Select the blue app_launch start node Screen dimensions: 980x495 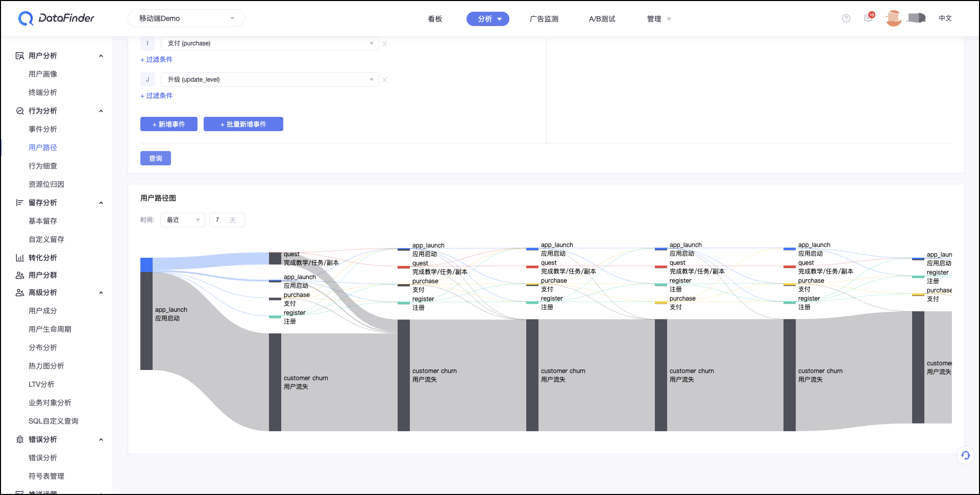coord(146,265)
